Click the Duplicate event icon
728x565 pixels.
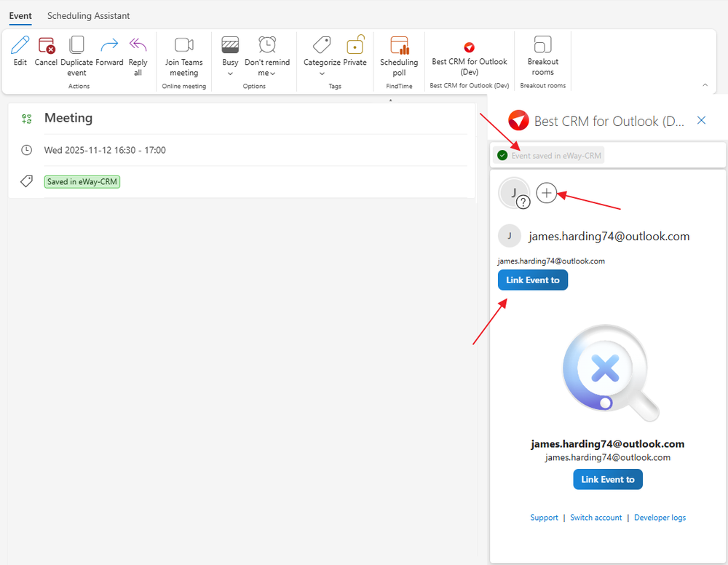pos(76,46)
